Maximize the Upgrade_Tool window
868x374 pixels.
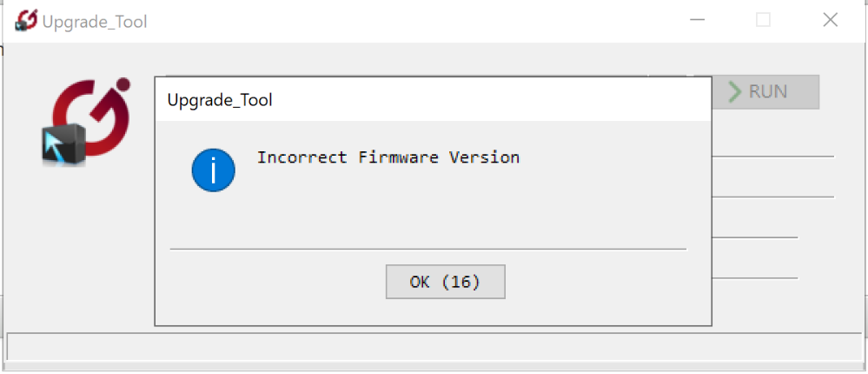(x=764, y=20)
